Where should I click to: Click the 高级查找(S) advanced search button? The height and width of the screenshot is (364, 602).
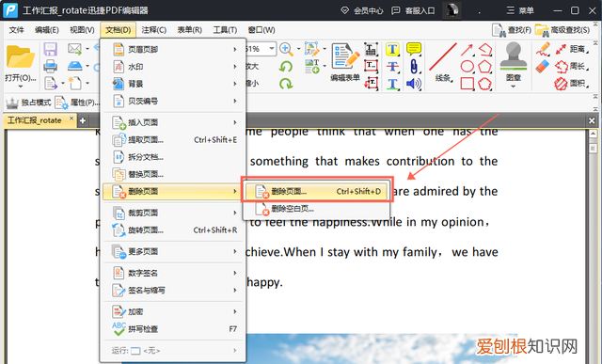pos(562,30)
